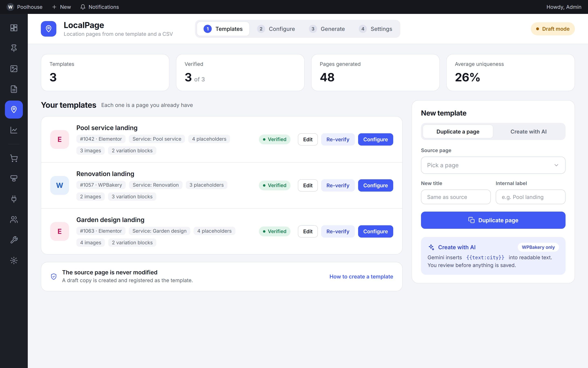This screenshot has width=588, height=368.
Task: Open the Pages document icon in sidebar
Action: coord(14,89)
